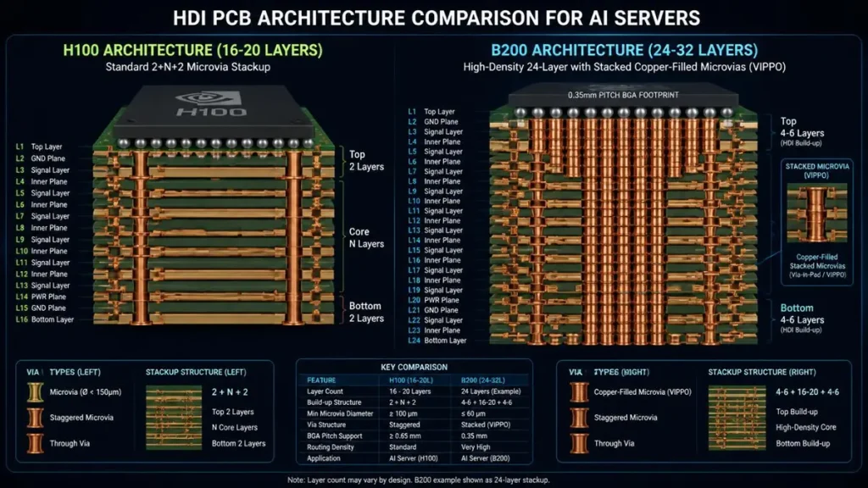Click the B200 (24-32L) column header

(482, 380)
